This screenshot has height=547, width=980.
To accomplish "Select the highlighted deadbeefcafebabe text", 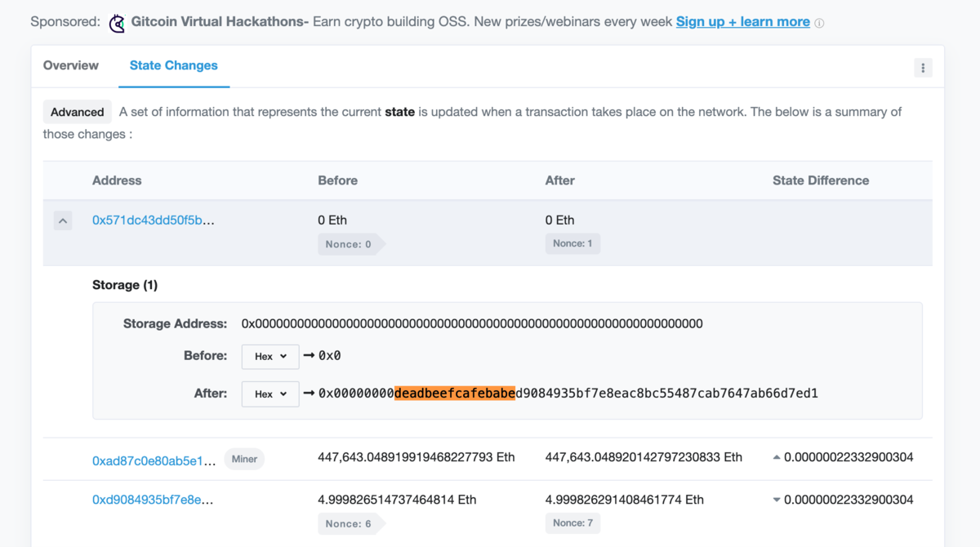I will pos(455,393).
